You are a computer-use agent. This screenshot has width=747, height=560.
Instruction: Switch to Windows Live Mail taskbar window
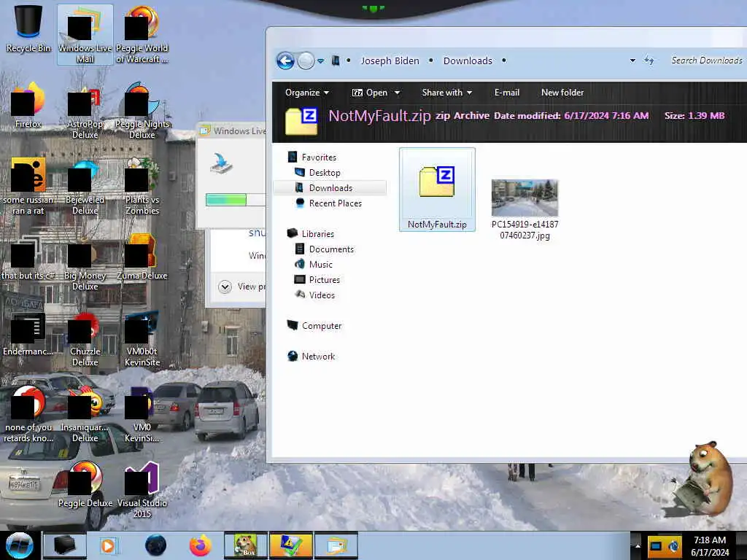point(336,545)
